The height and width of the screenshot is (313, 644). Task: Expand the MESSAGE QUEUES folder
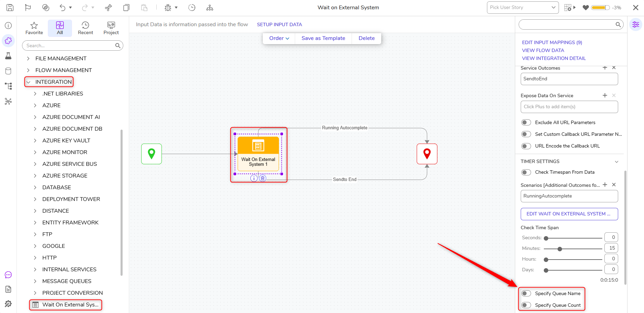click(35, 281)
